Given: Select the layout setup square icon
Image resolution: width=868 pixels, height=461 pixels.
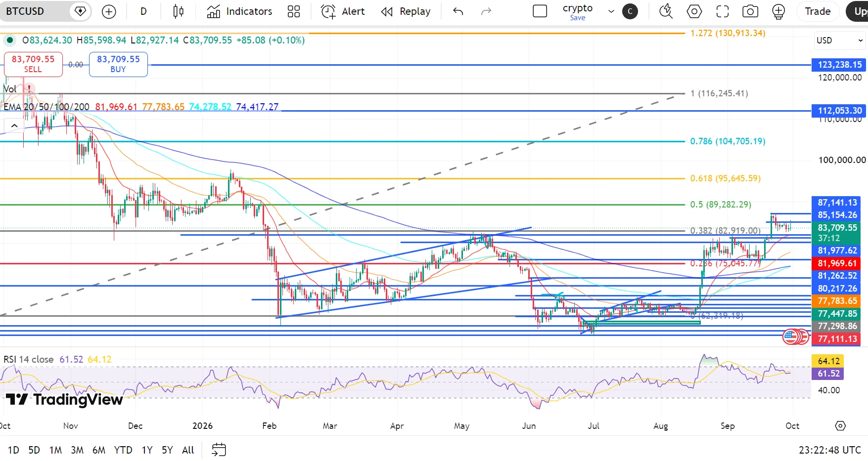Looking at the screenshot, I should point(540,11).
